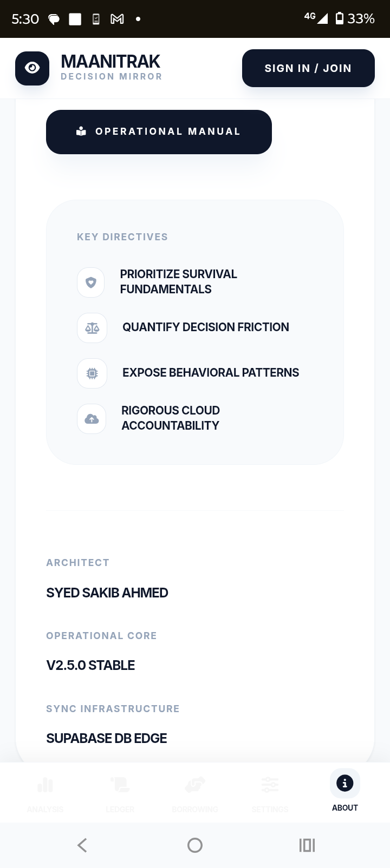Tap the MaaniTrak eye logo icon
This screenshot has width=390, height=868.
pyautogui.click(x=32, y=68)
